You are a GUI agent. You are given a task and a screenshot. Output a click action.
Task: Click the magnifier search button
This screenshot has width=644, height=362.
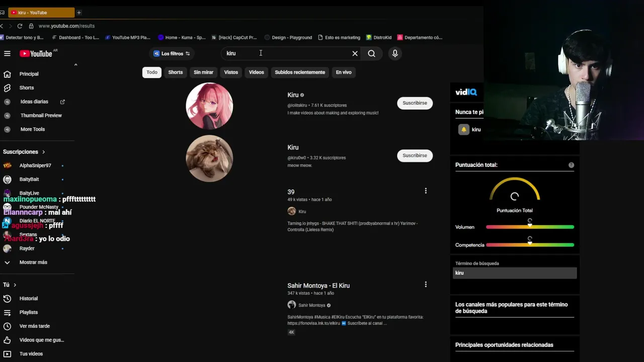[x=371, y=53]
